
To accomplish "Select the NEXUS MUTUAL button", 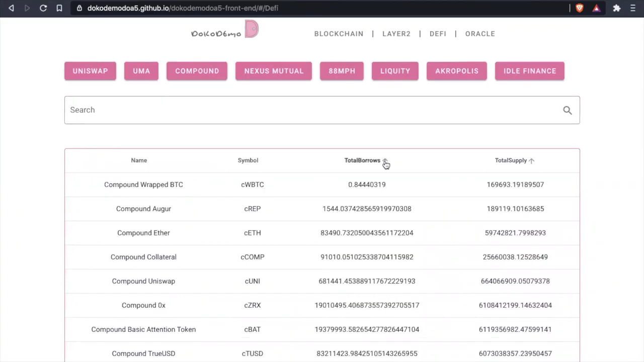I will [x=274, y=71].
